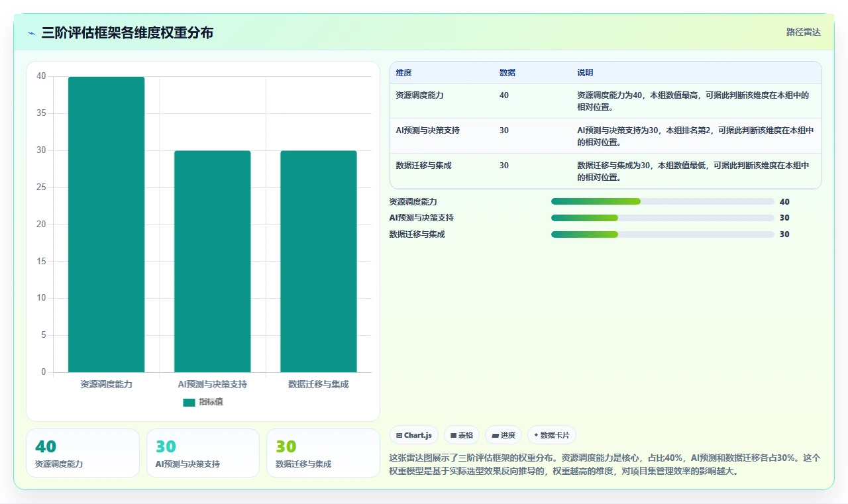Click the 40 资源调度能力 data card
This screenshot has height=504, width=848.
[x=83, y=453]
